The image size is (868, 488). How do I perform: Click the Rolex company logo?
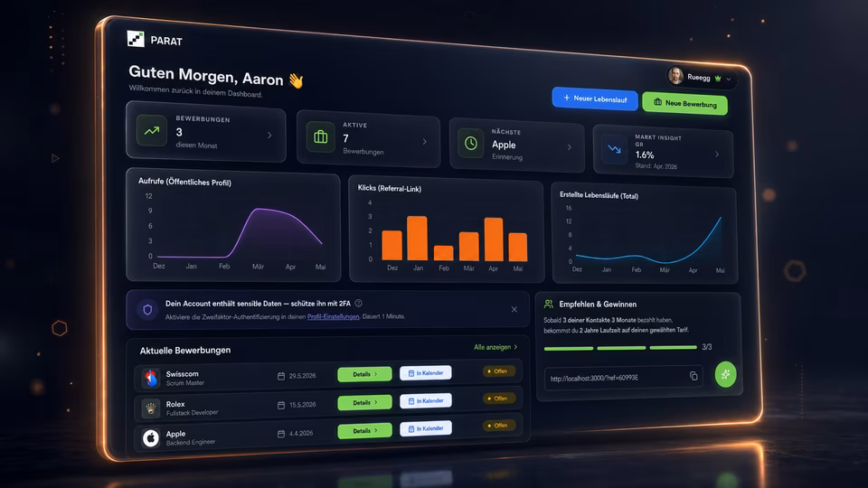coord(151,408)
